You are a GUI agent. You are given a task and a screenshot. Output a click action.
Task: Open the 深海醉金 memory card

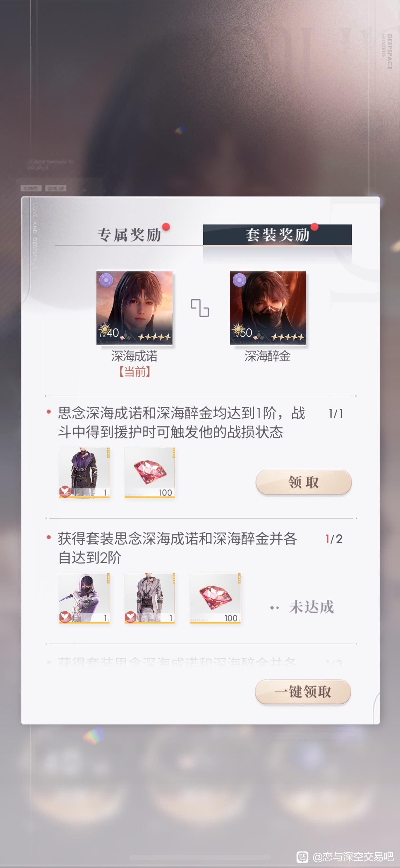click(x=268, y=308)
